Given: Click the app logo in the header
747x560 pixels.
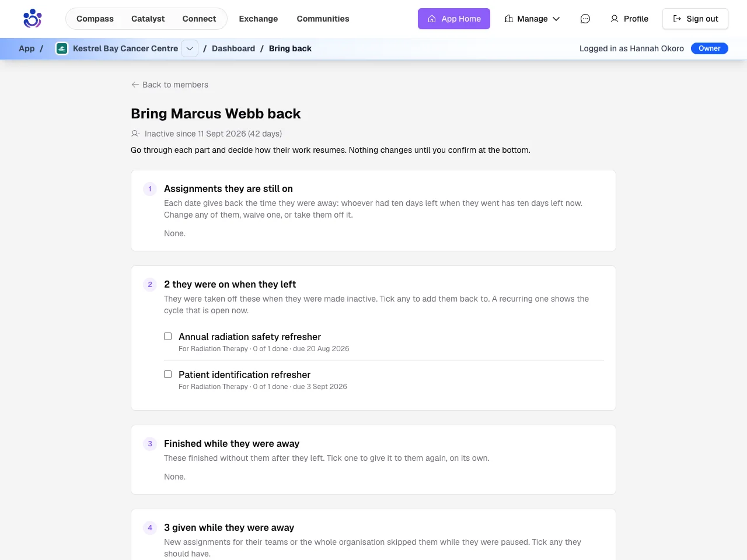Looking at the screenshot, I should pos(33,19).
